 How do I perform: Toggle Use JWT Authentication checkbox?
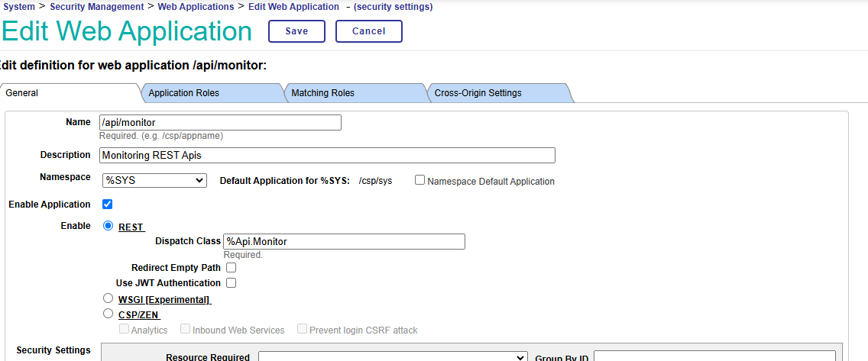(x=231, y=283)
